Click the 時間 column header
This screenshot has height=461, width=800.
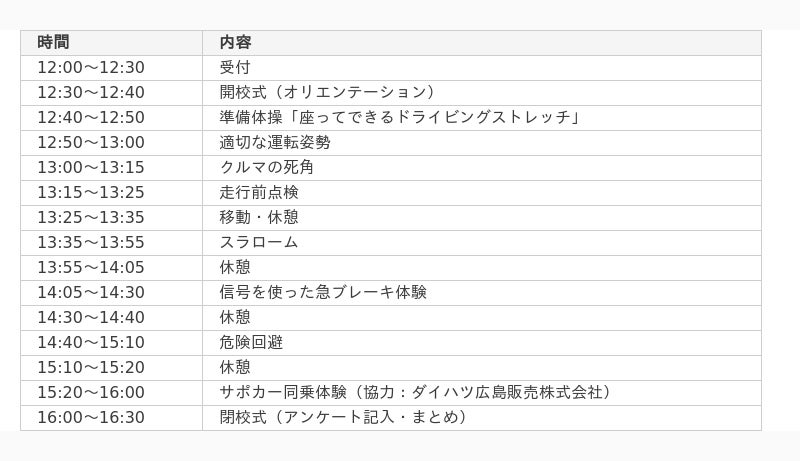(x=111, y=43)
